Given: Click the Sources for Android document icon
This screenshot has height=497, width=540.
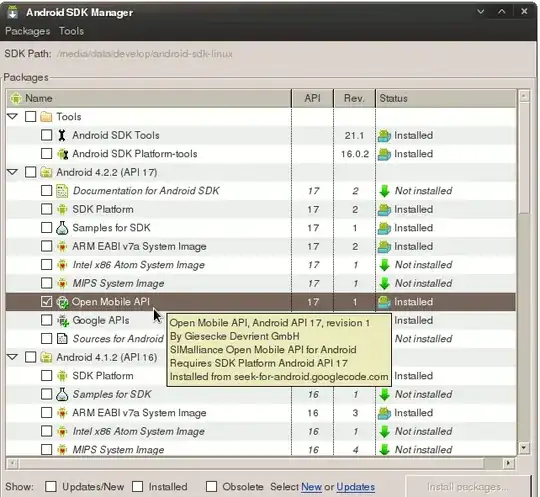Looking at the screenshot, I should click(x=62, y=339).
